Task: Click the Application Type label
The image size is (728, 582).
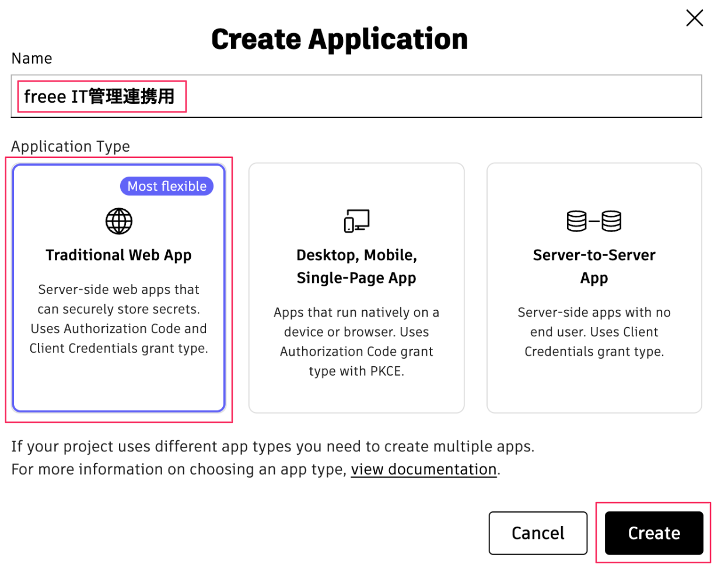Action: click(71, 146)
